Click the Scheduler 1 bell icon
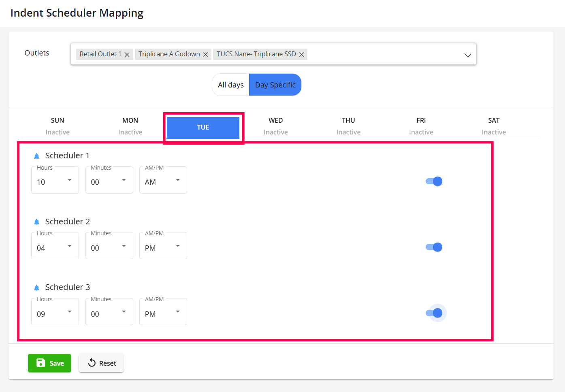 36,156
